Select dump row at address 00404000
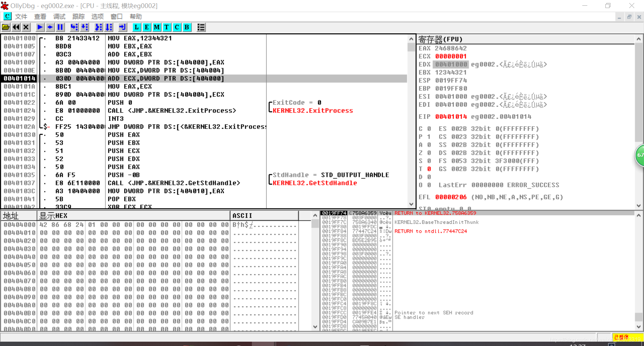 [x=149, y=225]
